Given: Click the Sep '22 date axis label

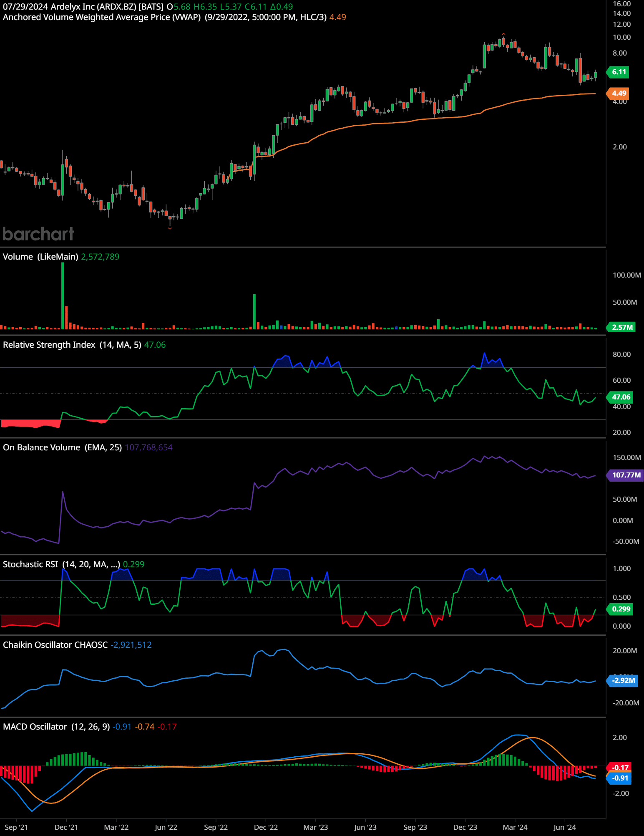Looking at the screenshot, I should [216, 827].
